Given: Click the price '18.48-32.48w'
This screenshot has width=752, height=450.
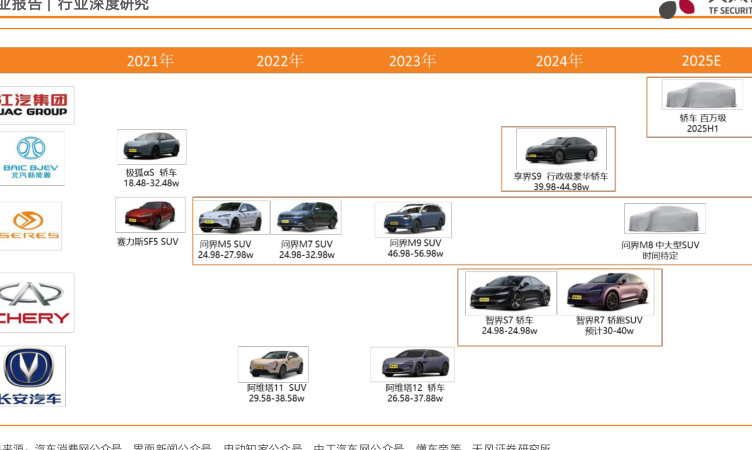Looking at the screenshot, I should click(151, 183).
